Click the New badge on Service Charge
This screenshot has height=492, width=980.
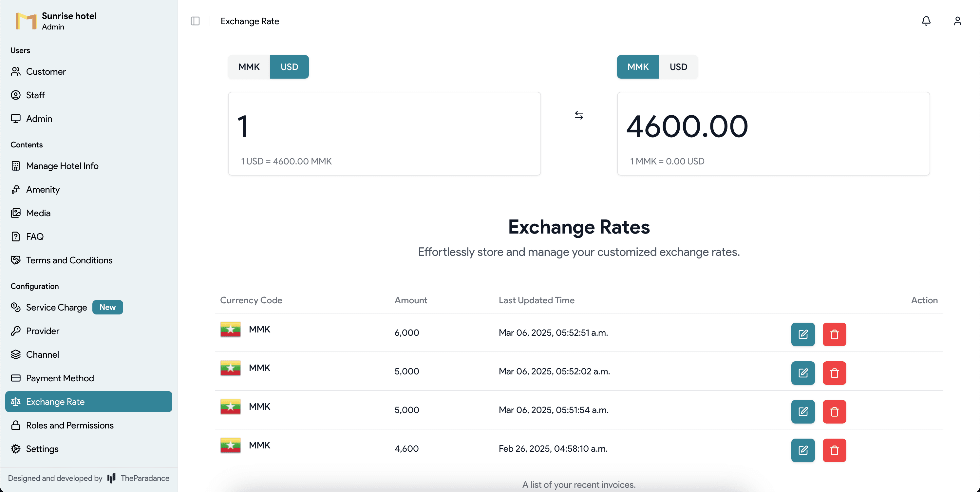pos(108,308)
